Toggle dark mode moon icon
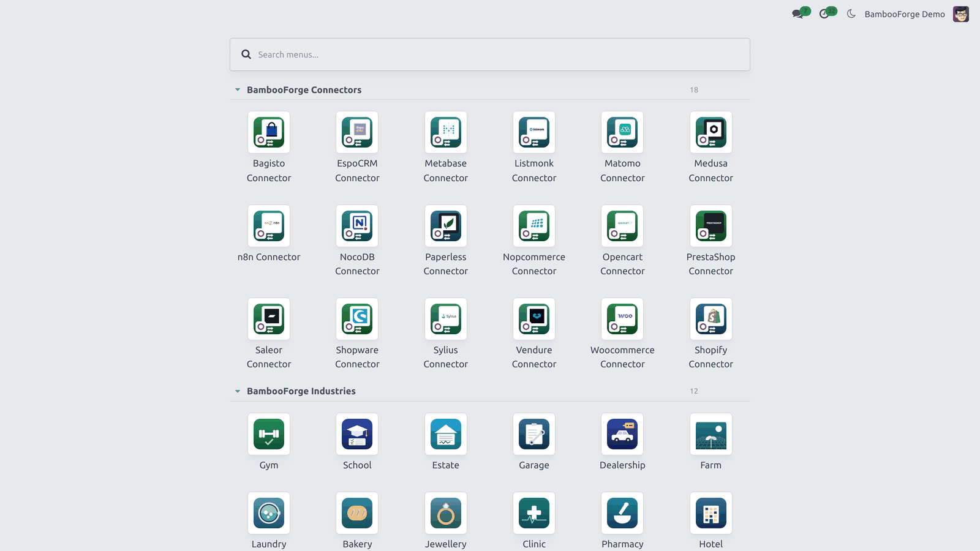Image resolution: width=980 pixels, height=551 pixels. point(851,14)
